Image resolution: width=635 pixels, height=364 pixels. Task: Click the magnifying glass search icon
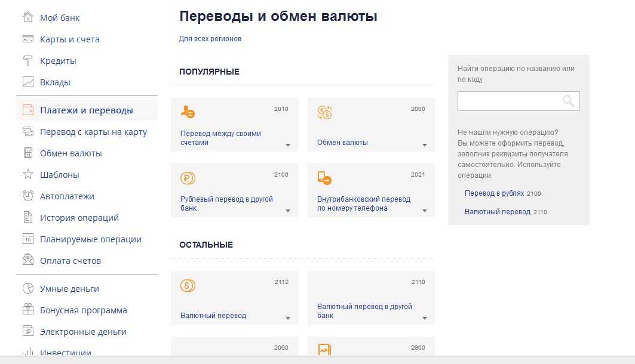[568, 101]
